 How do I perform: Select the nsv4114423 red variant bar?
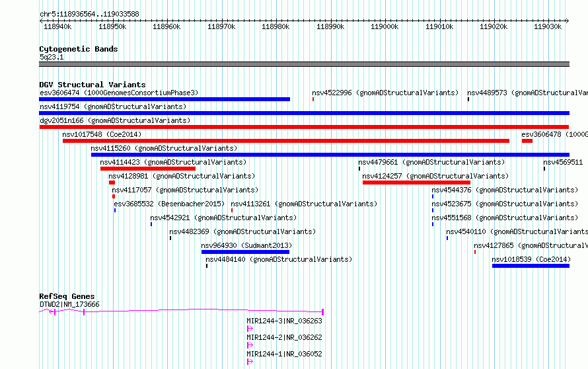[x=148, y=169]
